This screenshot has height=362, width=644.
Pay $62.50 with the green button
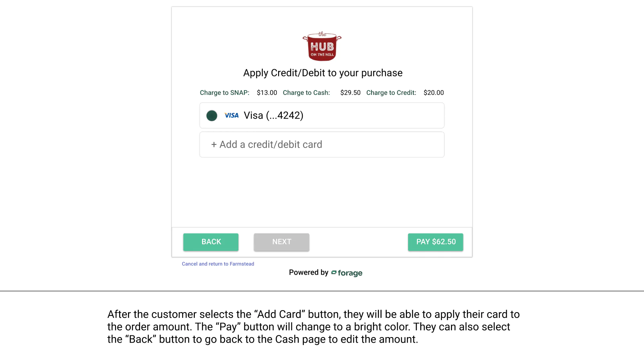point(436,242)
